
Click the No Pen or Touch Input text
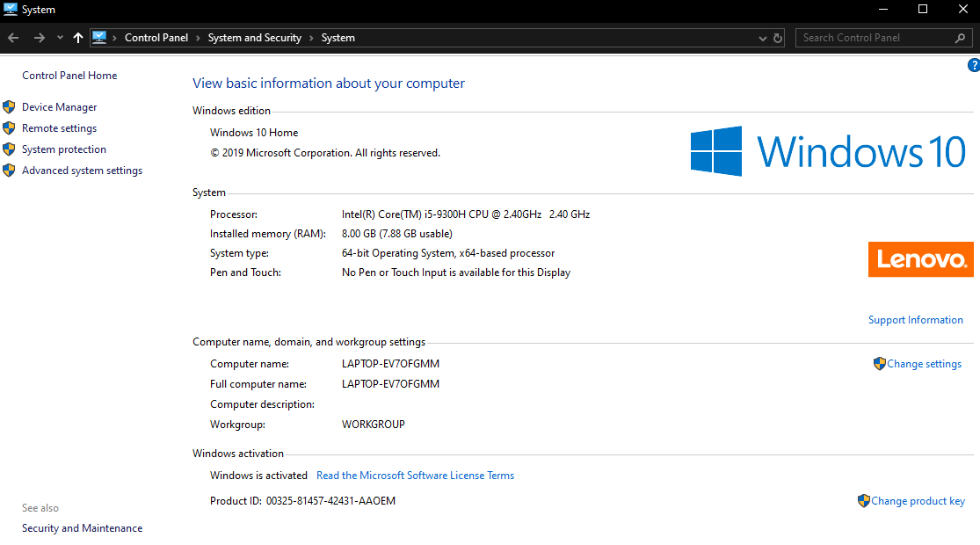click(455, 272)
